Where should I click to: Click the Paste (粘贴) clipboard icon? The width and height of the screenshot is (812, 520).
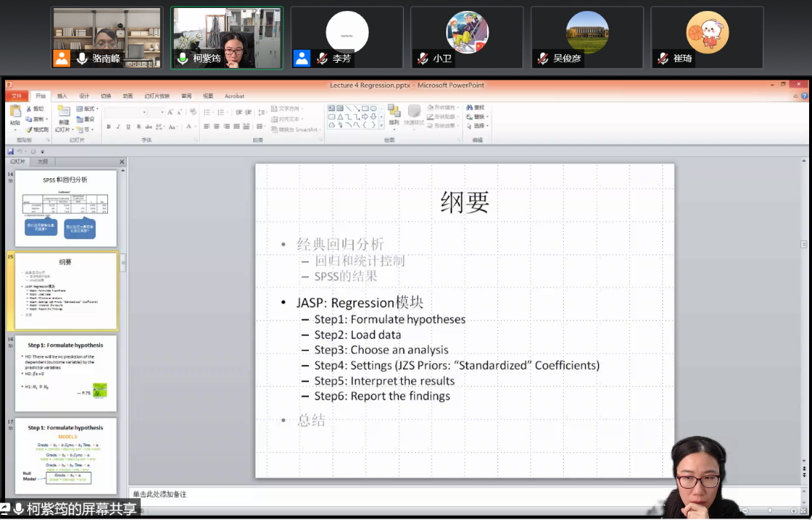tap(15, 112)
